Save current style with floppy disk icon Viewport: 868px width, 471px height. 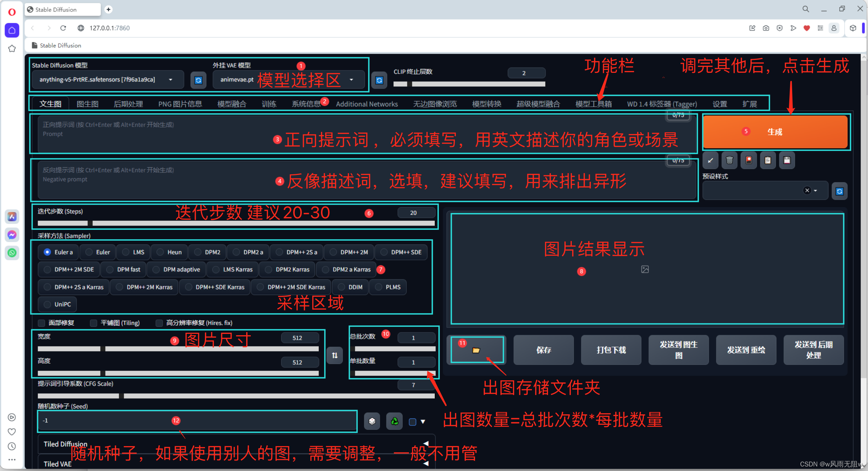coord(787,160)
